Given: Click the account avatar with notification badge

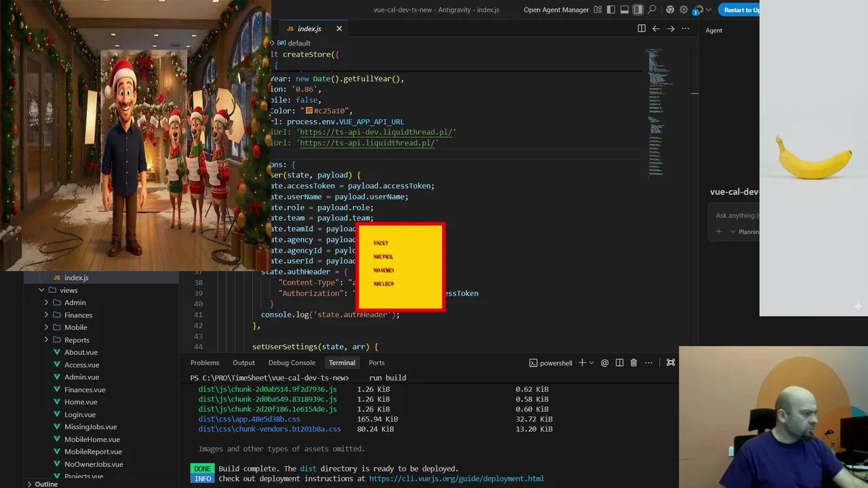Looking at the screenshot, I should 698,10.
